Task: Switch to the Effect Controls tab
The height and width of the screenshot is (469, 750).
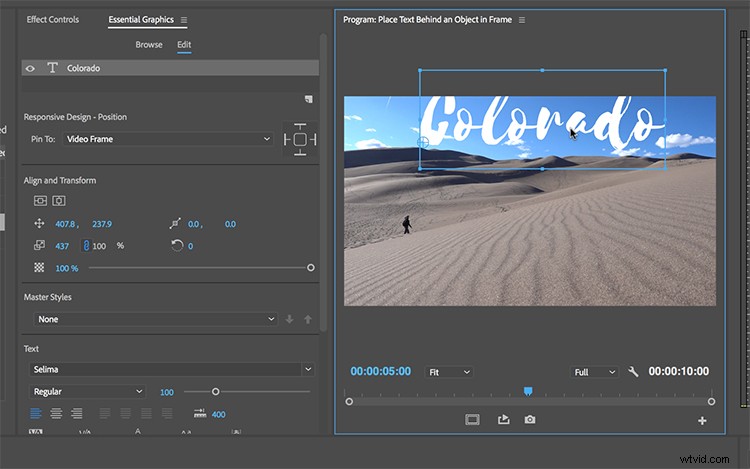Action: [x=53, y=20]
